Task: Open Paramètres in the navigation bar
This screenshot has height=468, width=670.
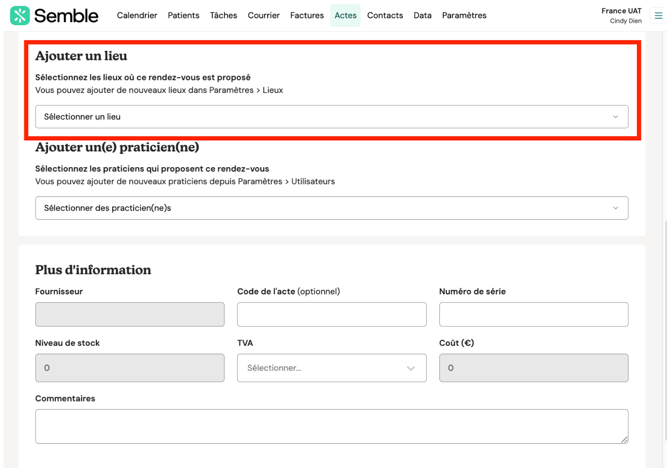Action: tap(464, 16)
